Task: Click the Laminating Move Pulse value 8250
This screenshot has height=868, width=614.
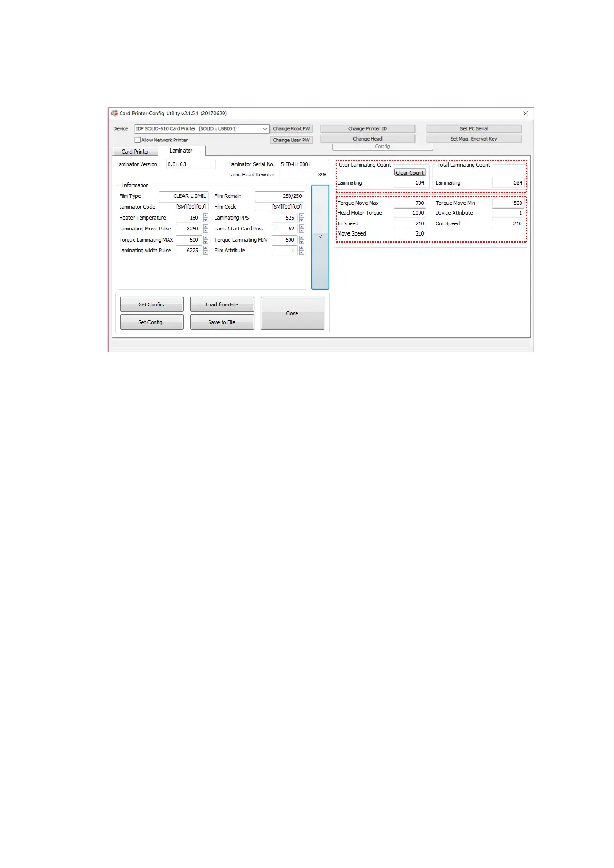Action: (189, 229)
